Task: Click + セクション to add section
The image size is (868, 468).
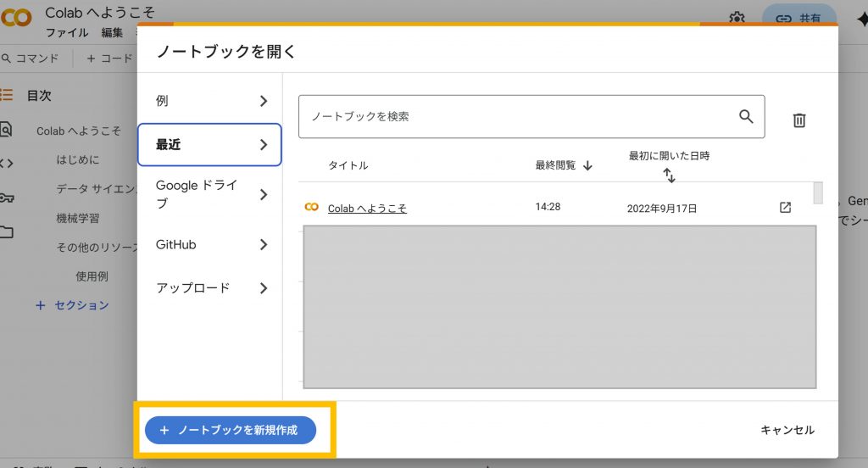Action: pos(73,305)
